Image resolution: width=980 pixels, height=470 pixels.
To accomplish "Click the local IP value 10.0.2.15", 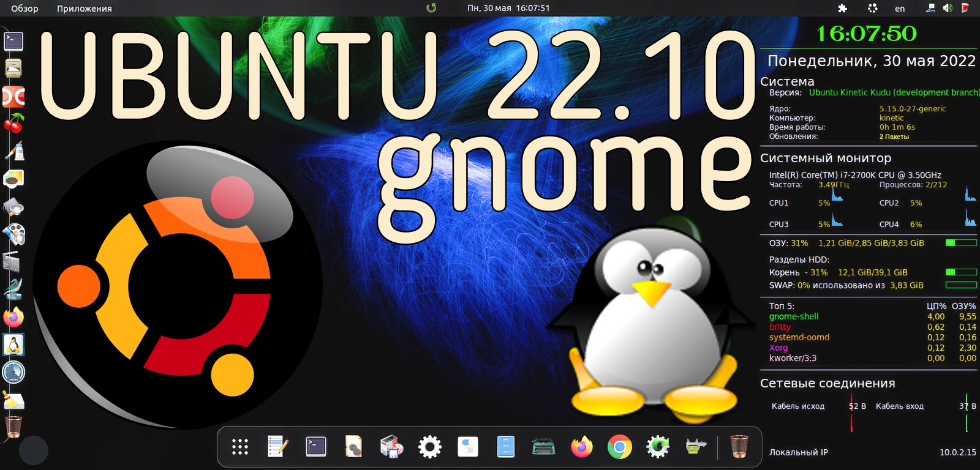I will click(x=958, y=452).
